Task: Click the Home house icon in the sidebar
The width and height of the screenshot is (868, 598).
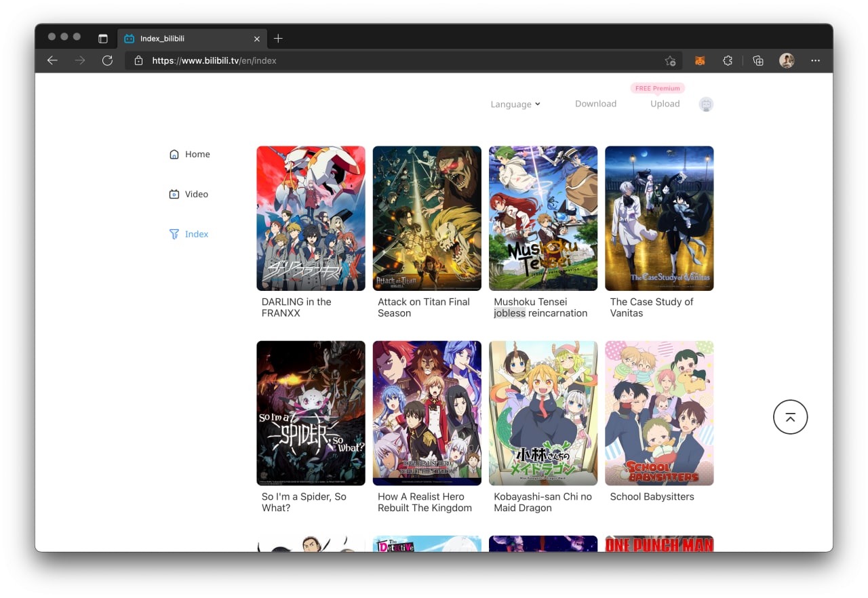Action: coord(174,154)
